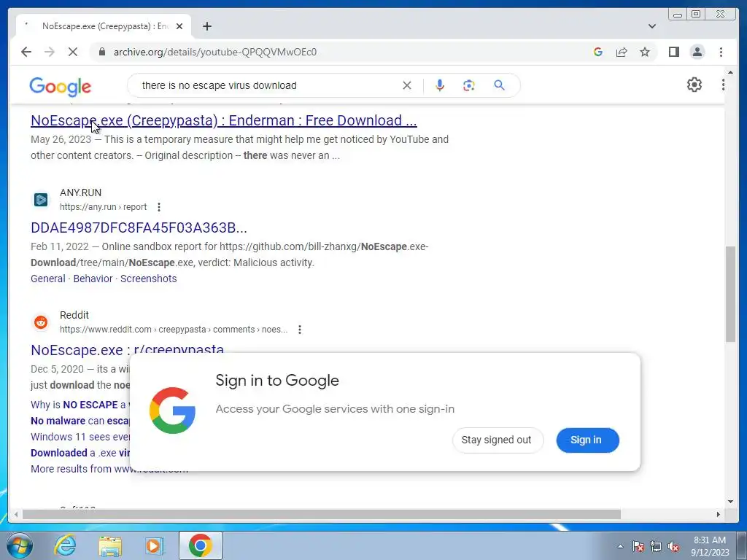Image resolution: width=747 pixels, height=560 pixels.
Task: Open the Screenshots sitelink
Action: [x=149, y=279]
